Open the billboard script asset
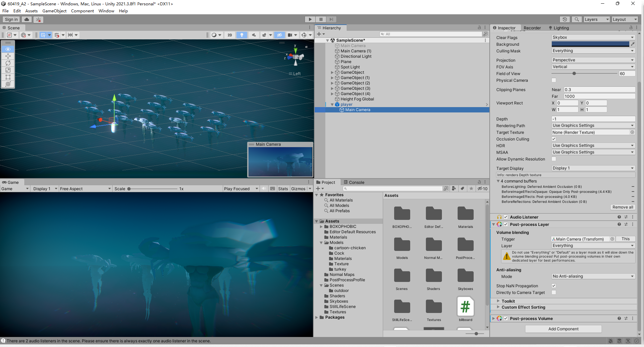644x347 pixels. 465,307
